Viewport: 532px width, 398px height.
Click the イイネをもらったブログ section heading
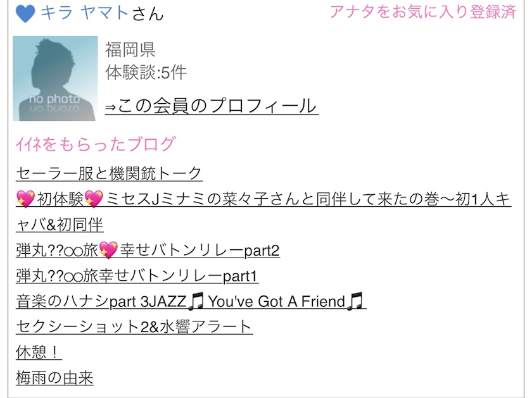96,144
